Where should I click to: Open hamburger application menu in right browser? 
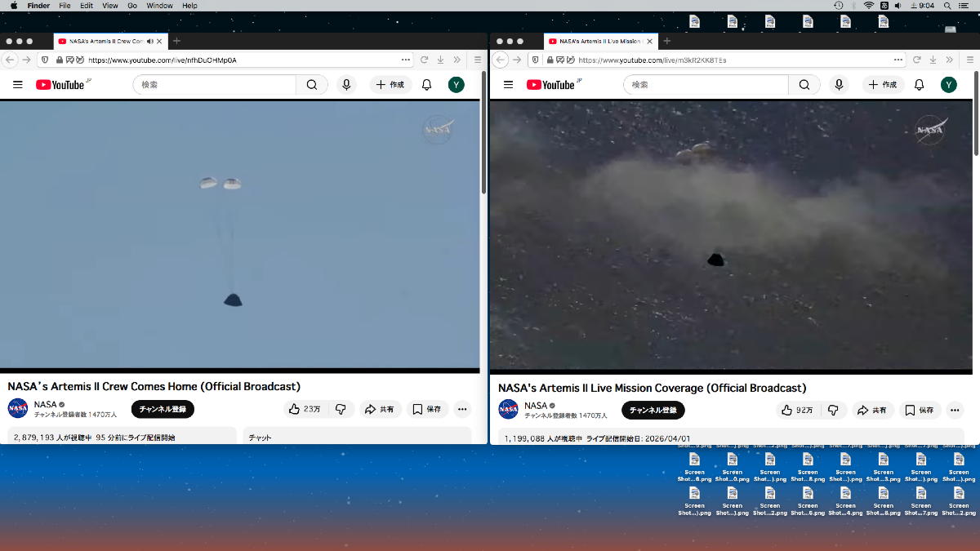point(969,60)
